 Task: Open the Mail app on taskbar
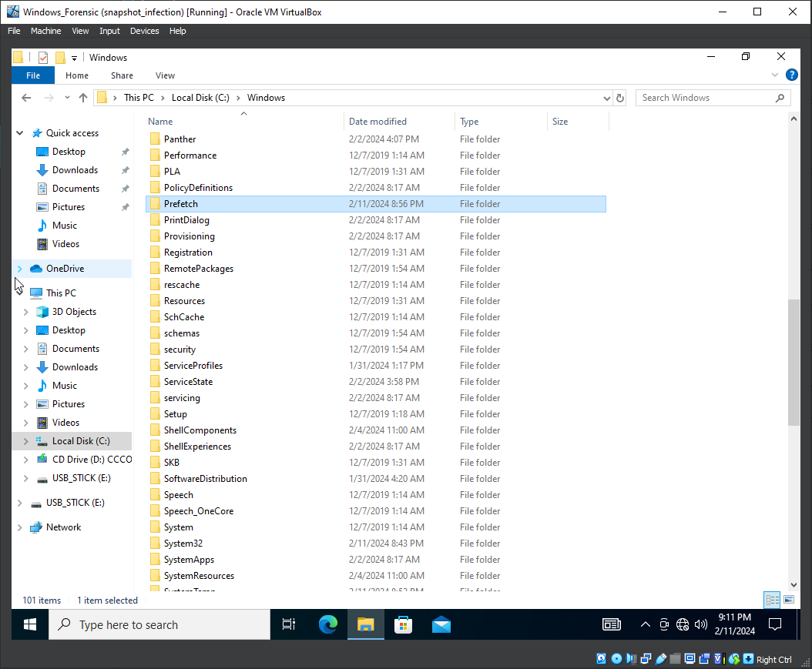tap(441, 624)
